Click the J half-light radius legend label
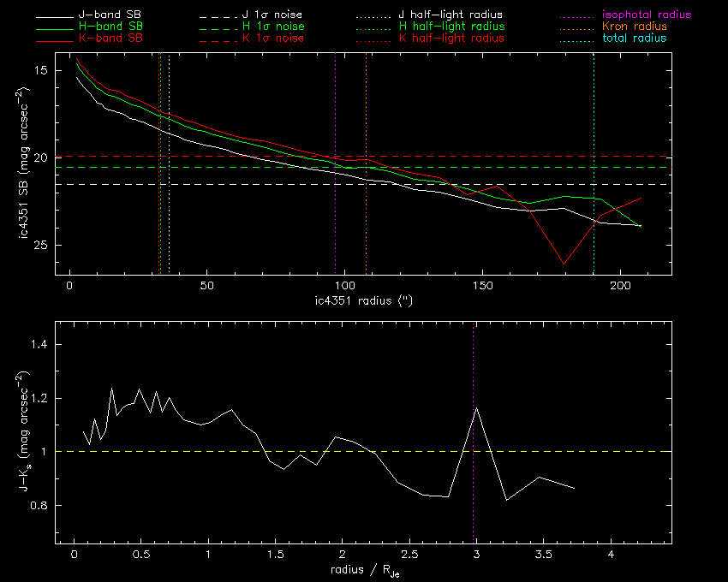728x582 pixels. [x=451, y=15]
